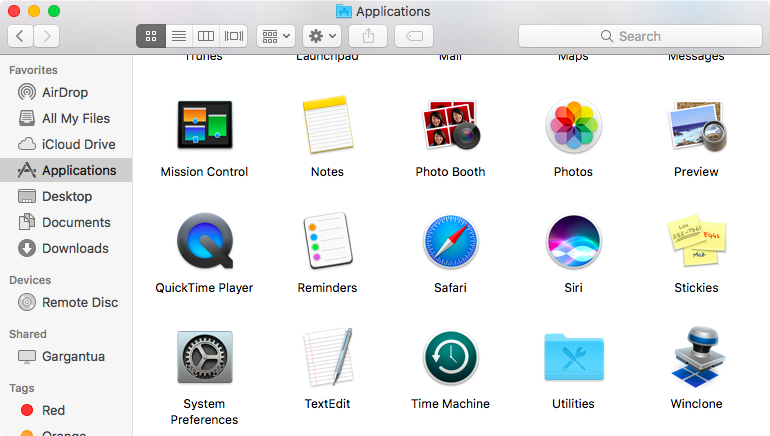Open iCloud Drive in the sidebar
770x436 pixels.
click(x=66, y=144)
